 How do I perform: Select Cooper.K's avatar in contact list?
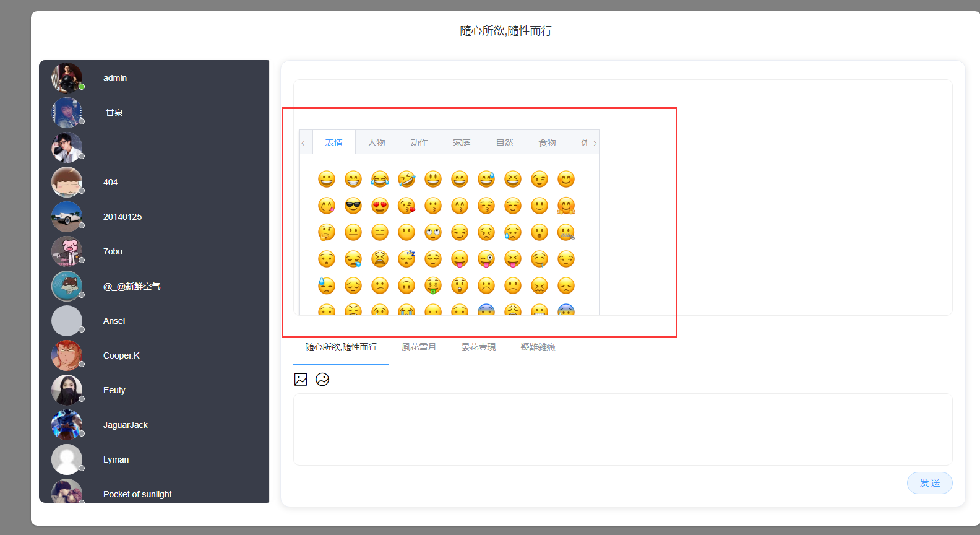67,355
